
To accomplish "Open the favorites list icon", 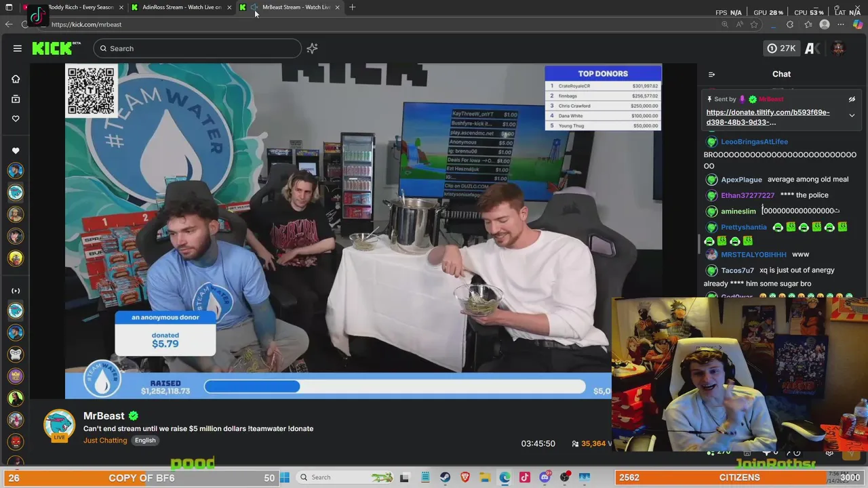I will pyautogui.click(x=808, y=24).
